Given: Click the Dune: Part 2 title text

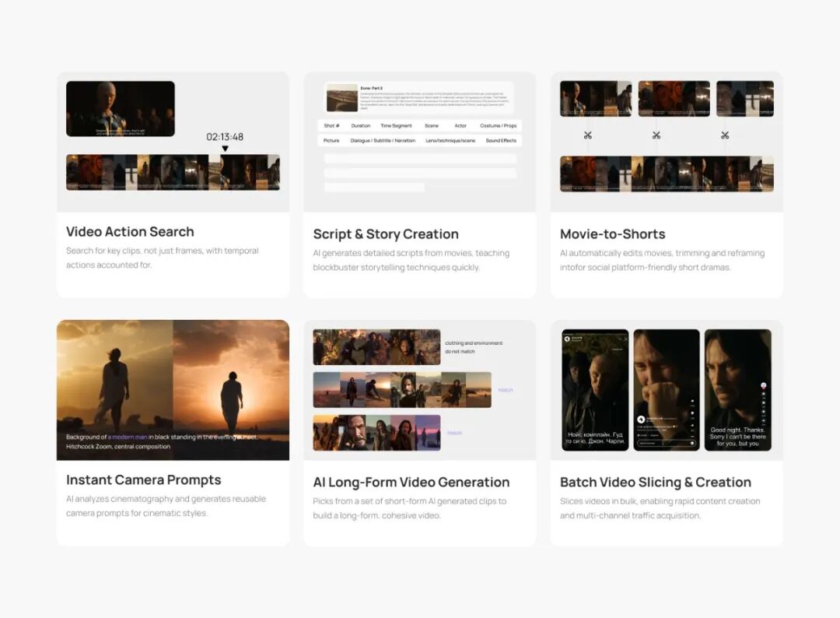Looking at the screenshot, I should pos(371,88).
